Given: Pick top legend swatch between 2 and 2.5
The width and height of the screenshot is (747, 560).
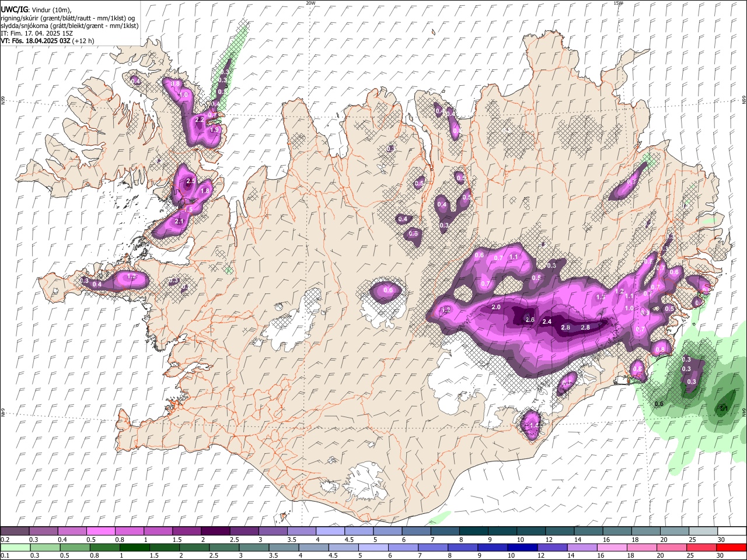Looking at the screenshot, I should (x=215, y=531).
